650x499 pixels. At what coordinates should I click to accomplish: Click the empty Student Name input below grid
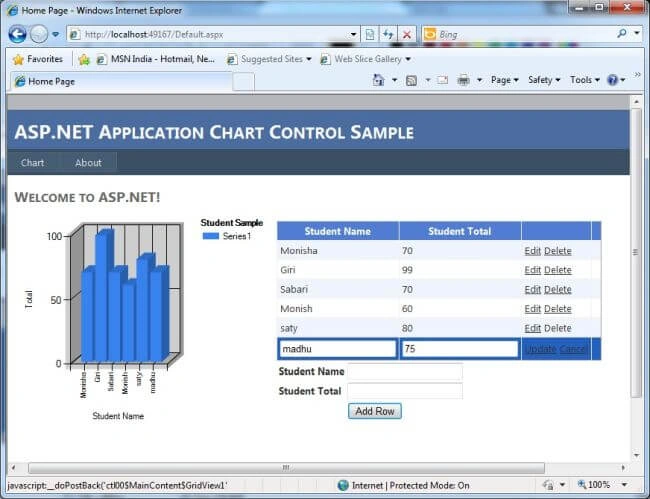tap(405, 372)
